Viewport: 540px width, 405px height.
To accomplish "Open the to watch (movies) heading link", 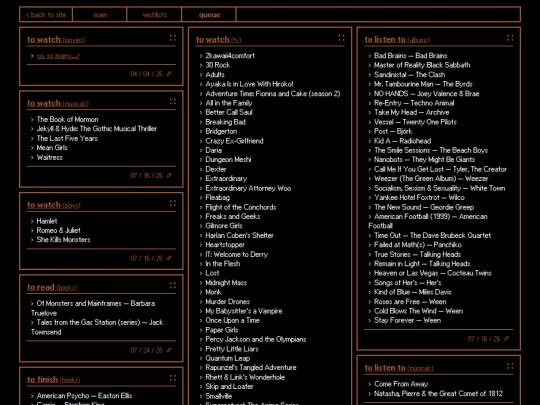I will click(56, 40).
